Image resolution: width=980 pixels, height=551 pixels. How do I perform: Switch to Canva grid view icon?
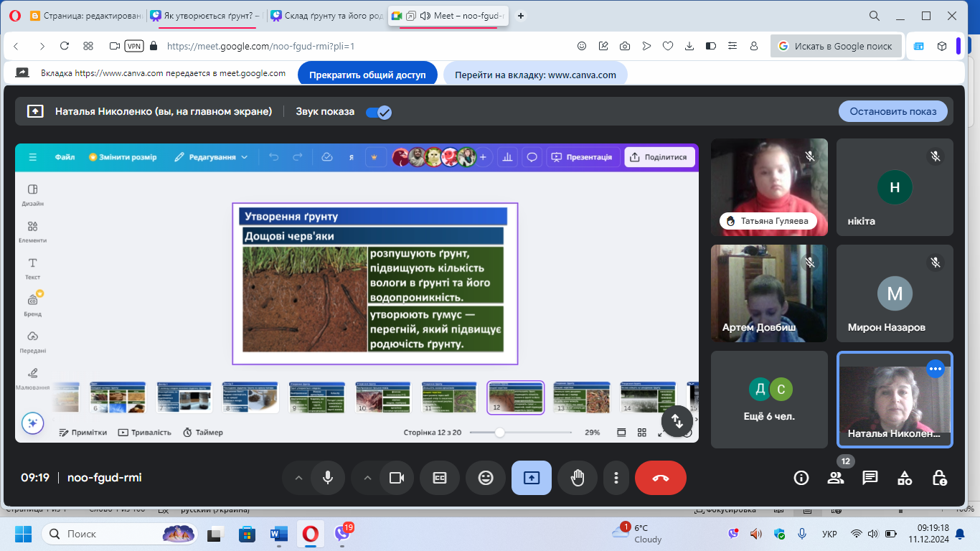(x=641, y=433)
